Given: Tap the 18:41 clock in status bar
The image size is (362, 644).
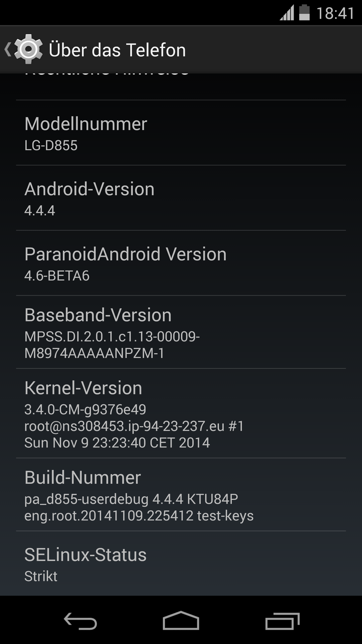Looking at the screenshot, I should point(335,13).
